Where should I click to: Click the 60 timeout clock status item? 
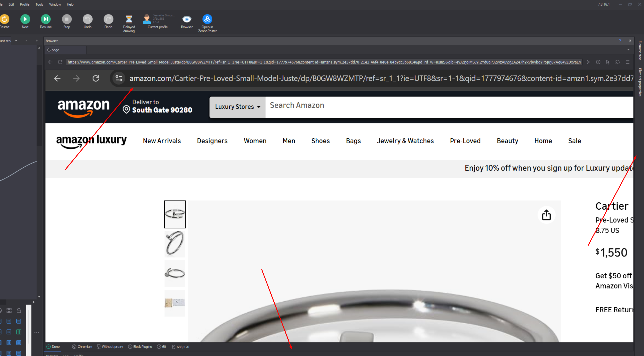[161, 347]
